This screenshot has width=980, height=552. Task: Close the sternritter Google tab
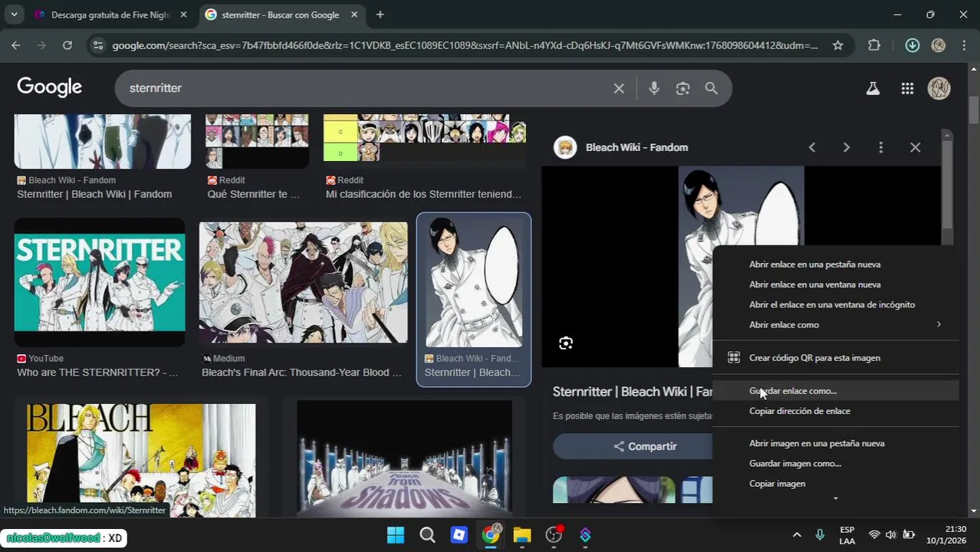point(354,15)
